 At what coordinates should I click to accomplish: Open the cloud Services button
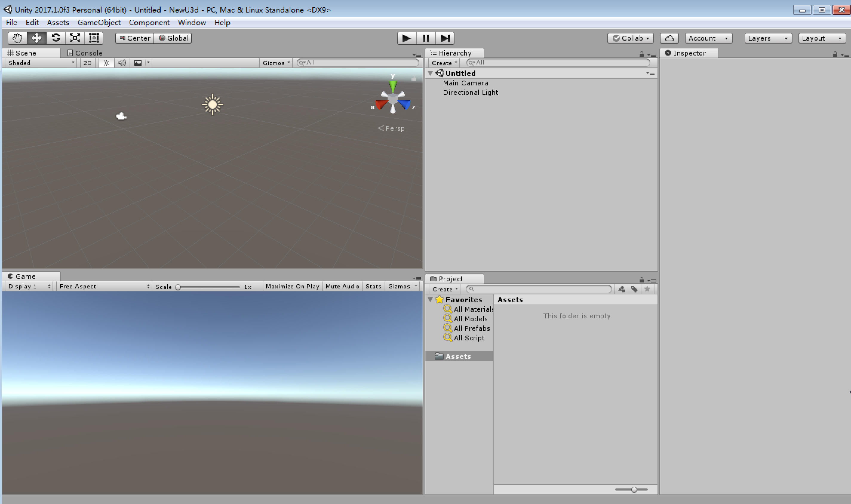(x=669, y=38)
